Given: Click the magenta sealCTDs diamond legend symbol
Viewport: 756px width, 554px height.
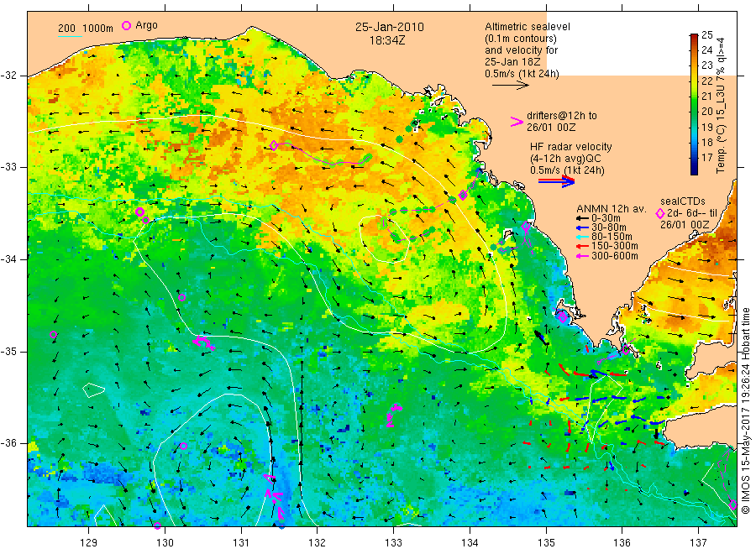Looking at the screenshot, I should [x=660, y=213].
